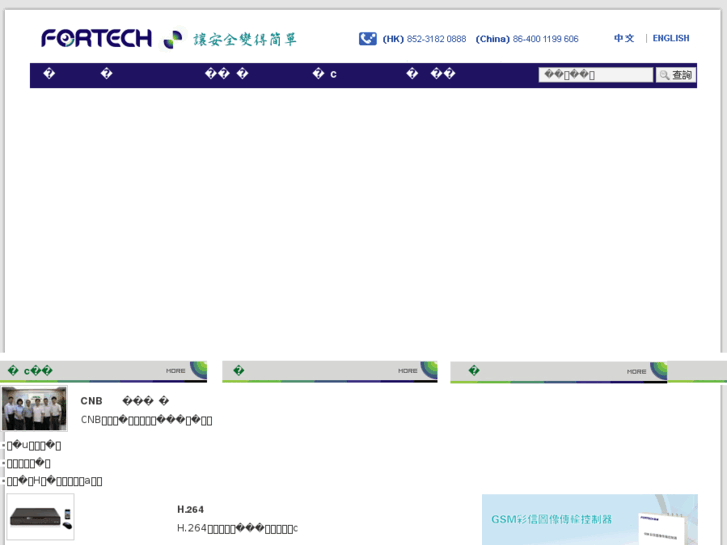The width and height of the screenshot is (727, 545).
Task: Open the CNB news headline
Action: (125, 401)
